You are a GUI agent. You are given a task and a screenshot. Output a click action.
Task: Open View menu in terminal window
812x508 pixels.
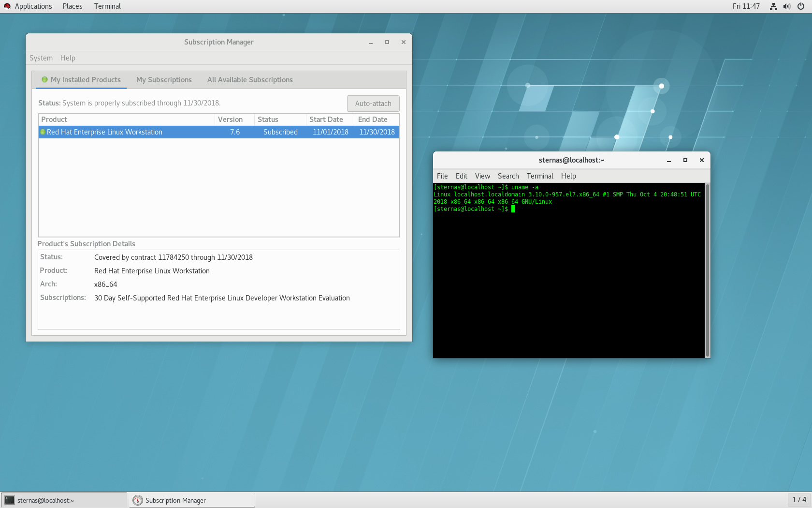click(x=482, y=176)
